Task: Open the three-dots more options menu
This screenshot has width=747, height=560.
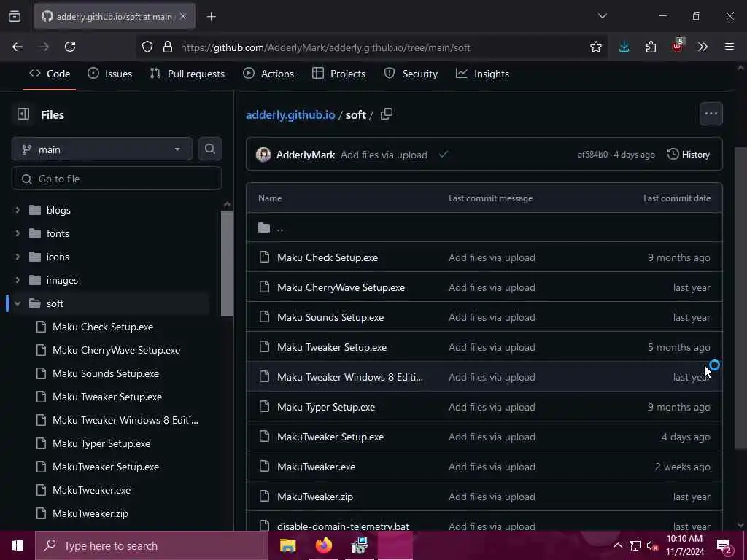Action: tap(711, 114)
